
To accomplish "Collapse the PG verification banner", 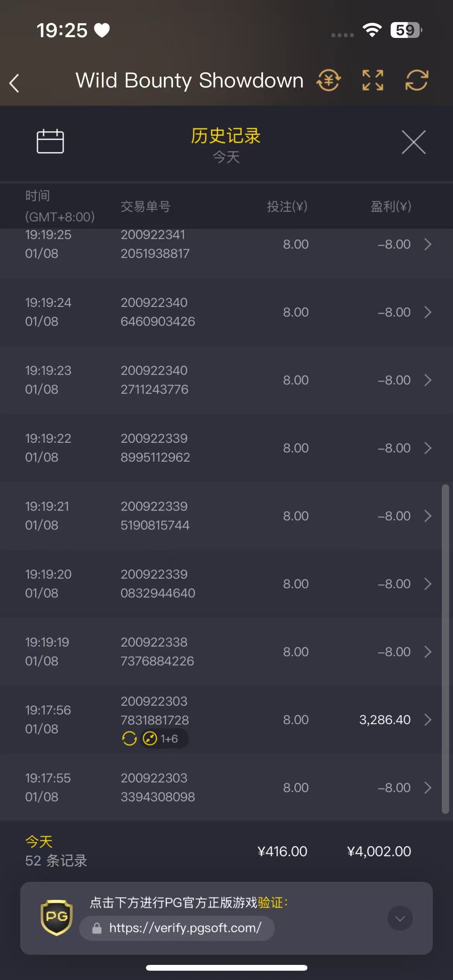I will click(x=400, y=918).
